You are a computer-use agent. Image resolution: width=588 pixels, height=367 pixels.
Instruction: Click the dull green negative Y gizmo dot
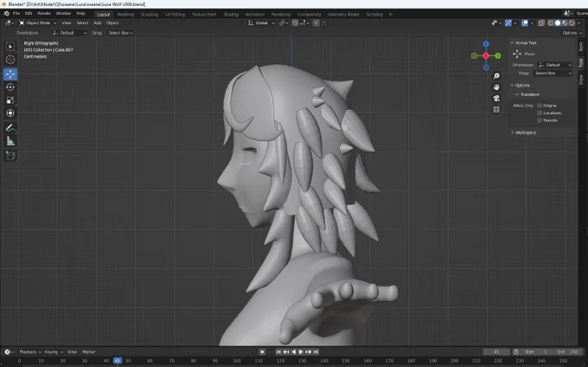pyautogui.click(x=475, y=56)
